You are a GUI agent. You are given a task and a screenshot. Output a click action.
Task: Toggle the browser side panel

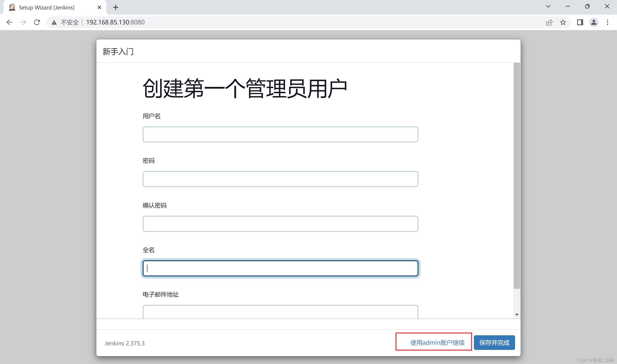coord(580,22)
